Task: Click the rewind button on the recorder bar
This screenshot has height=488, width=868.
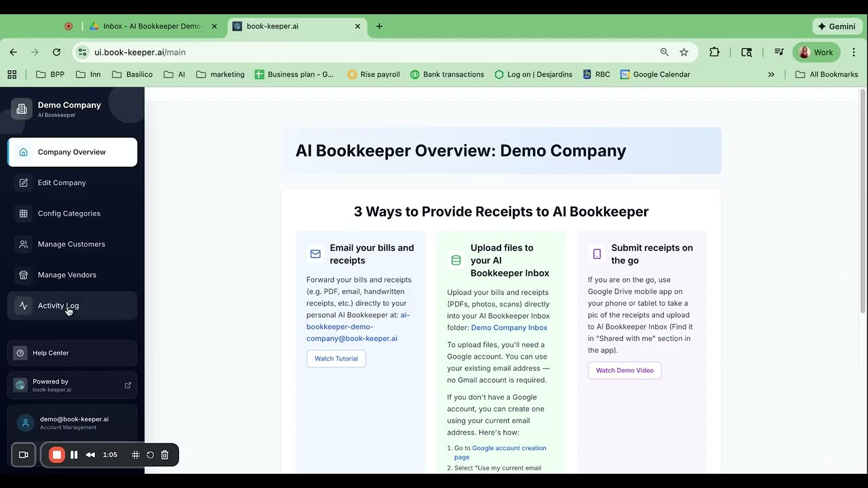Action: (90, 455)
